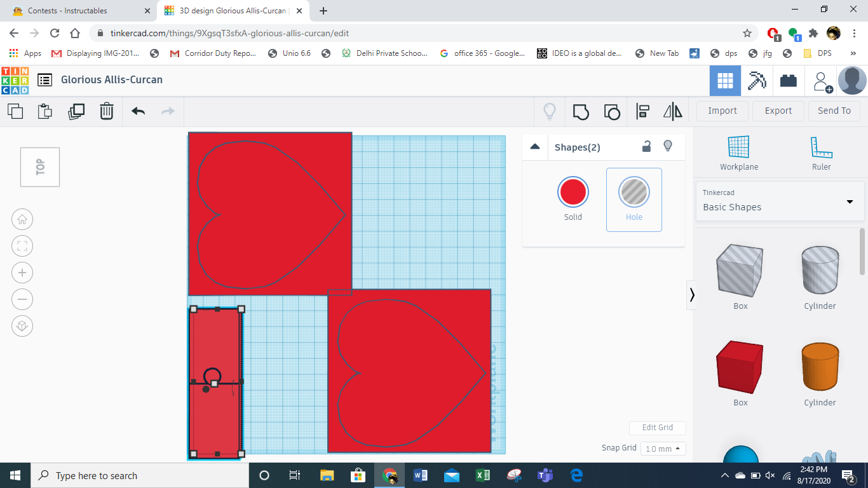The width and height of the screenshot is (868, 488).
Task: Open the Windows notification center
Action: 848,475
